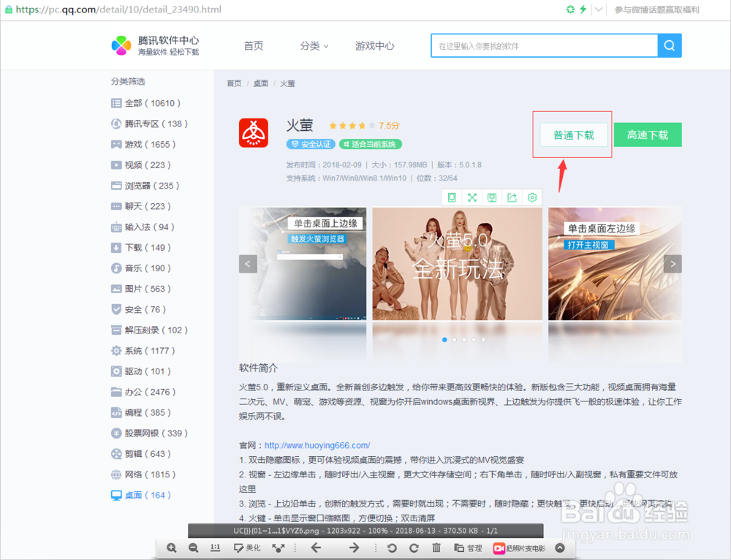The width and height of the screenshot is (731, 560).
Task: Rotate image counterclockwise in viewer toolbar
Action: click(392, 548)
